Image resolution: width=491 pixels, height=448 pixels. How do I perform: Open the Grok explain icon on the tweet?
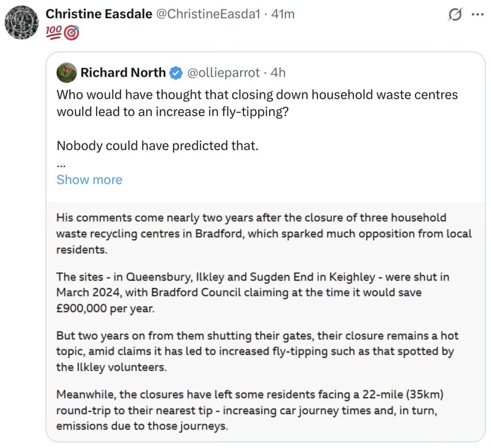(455, 15)
